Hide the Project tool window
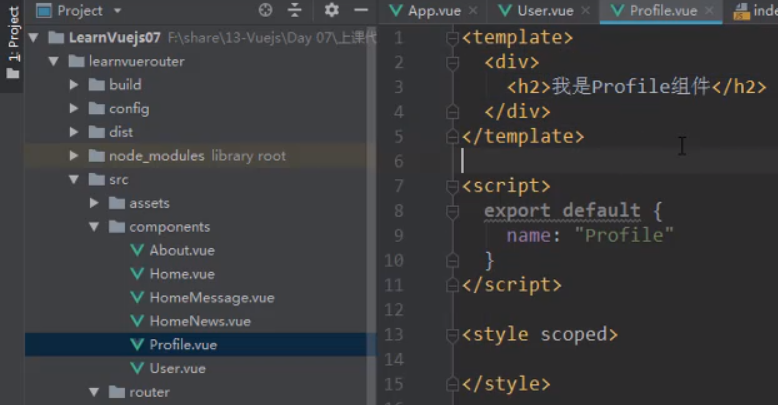778x405 pixels. coord(360,10)
